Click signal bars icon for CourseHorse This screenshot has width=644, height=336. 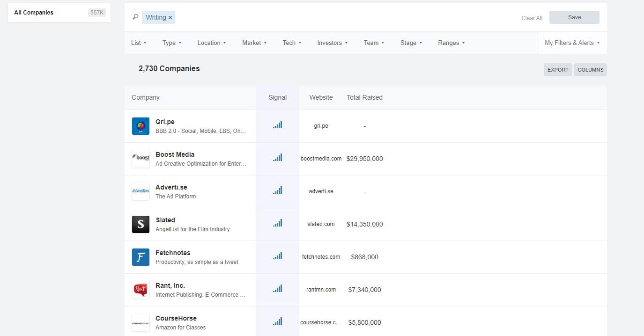point(278,321)
